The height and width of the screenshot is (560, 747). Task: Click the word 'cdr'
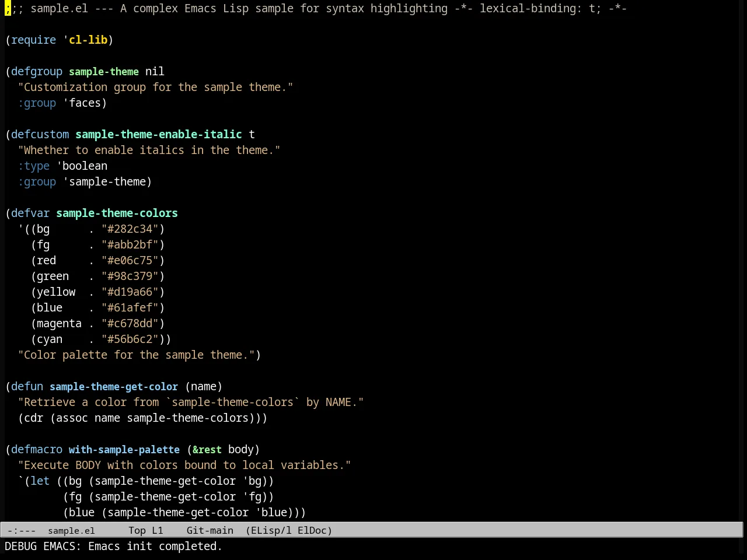coord(33,418)
